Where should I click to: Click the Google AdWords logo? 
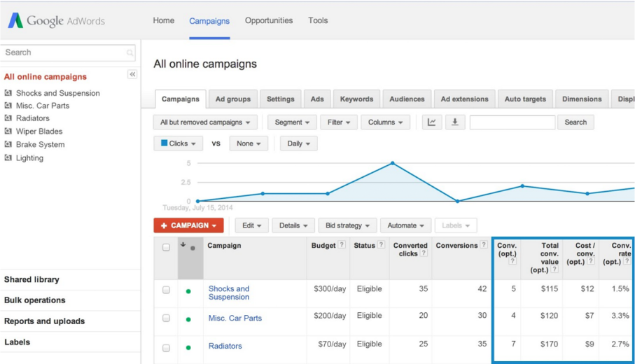tap(56, 20)
